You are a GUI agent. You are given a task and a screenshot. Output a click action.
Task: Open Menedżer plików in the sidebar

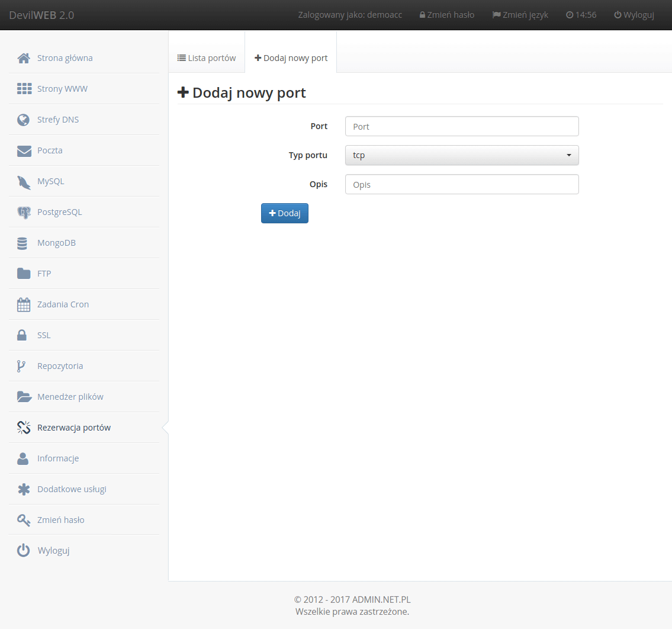pos(70,397)
